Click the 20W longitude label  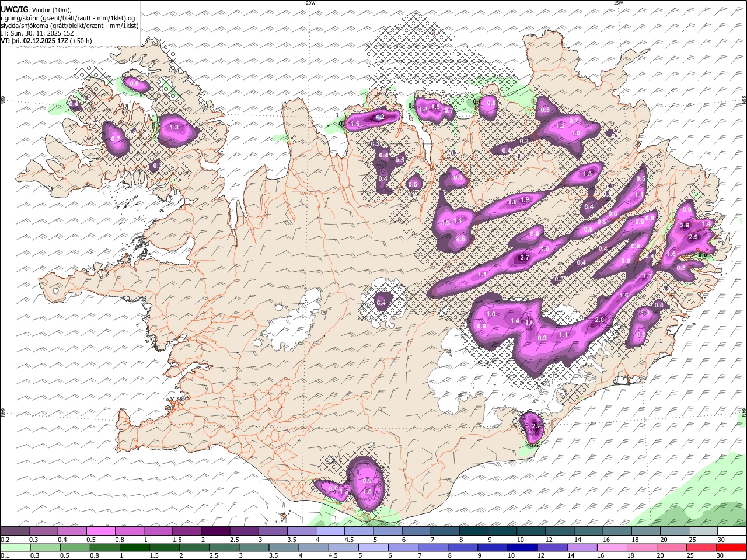(310, 3)
